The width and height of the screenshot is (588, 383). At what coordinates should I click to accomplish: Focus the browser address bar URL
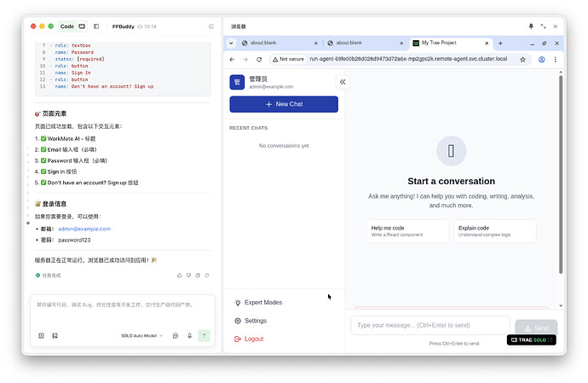click(x=408, y=59)
